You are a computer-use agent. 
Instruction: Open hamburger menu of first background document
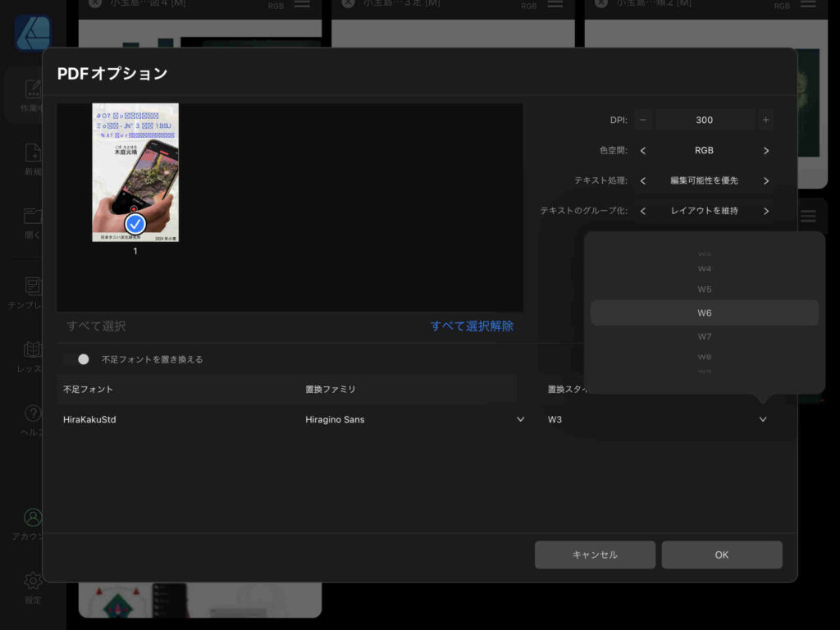click(x=302, y=4)
